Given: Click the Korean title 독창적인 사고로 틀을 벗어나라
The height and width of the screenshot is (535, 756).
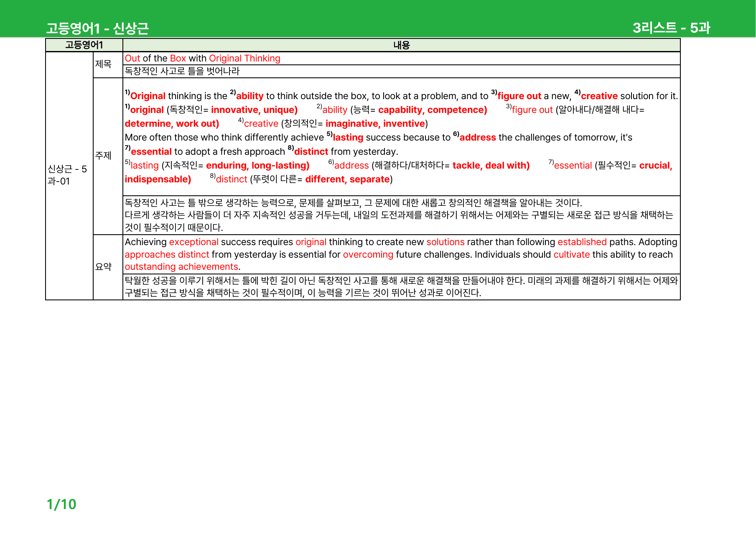Looking at the screenshot, I should [x=182, y=71].
